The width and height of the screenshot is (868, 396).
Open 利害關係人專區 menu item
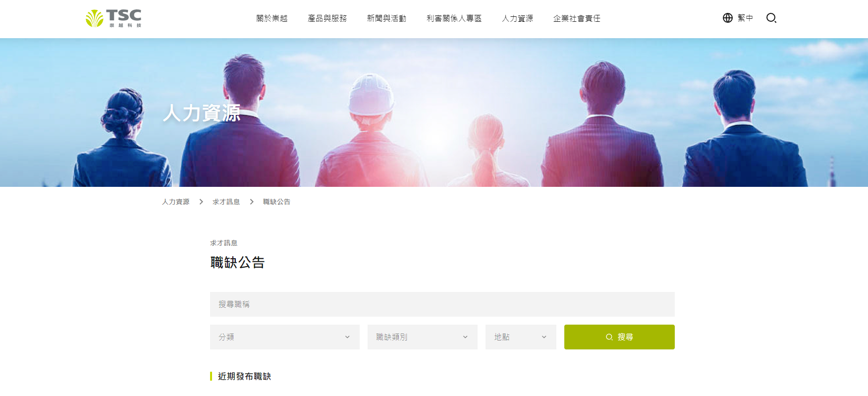point(454,18)
